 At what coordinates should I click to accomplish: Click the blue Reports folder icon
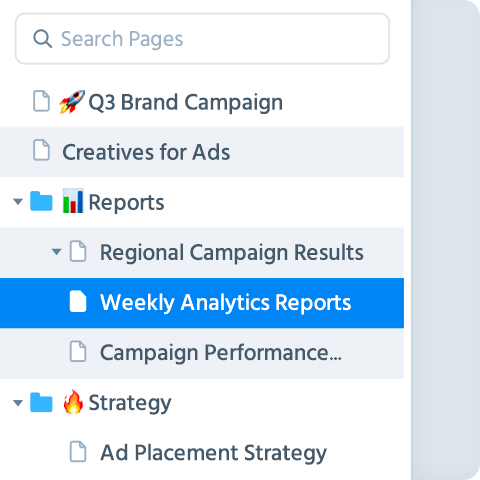[41, 201]
